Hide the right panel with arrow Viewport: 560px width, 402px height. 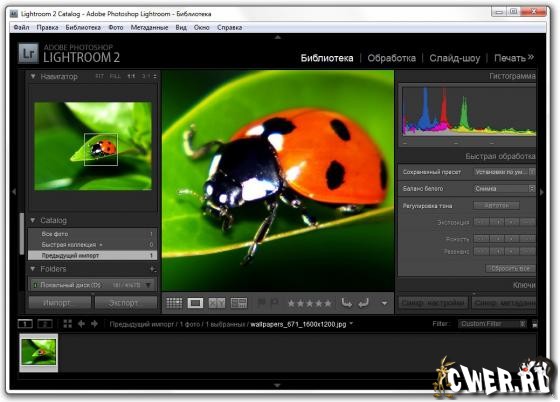click(542, 192)
